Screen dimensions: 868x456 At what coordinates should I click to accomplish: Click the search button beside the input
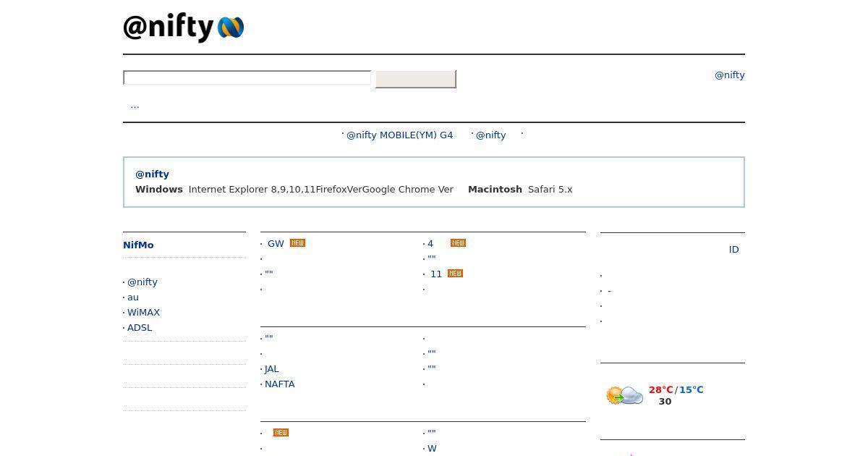pyautogui.click(x=416, y=79)
